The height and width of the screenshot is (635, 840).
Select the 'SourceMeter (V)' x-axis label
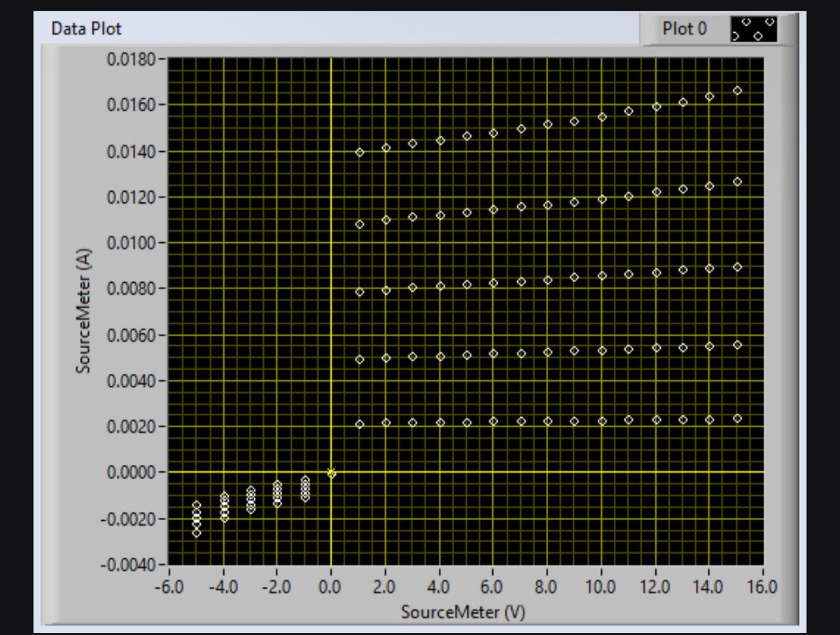463,612
